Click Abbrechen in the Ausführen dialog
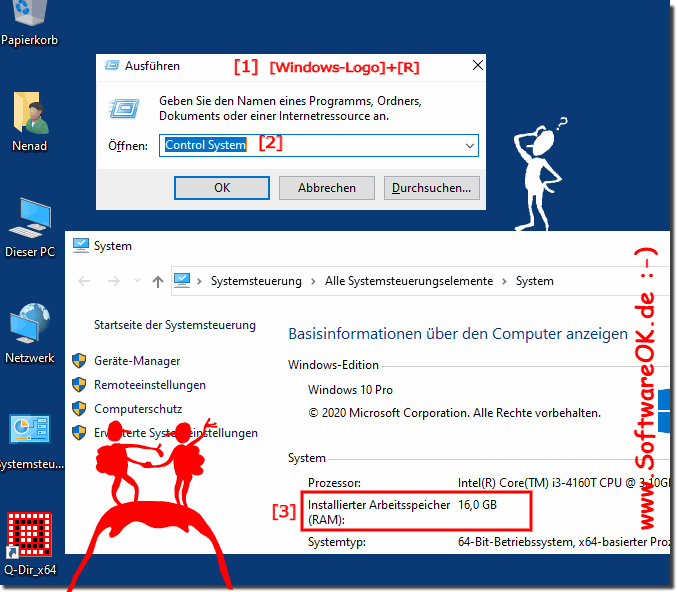This screenshot has width=677, height=592. pyautogui.click(x=327, y=188)
